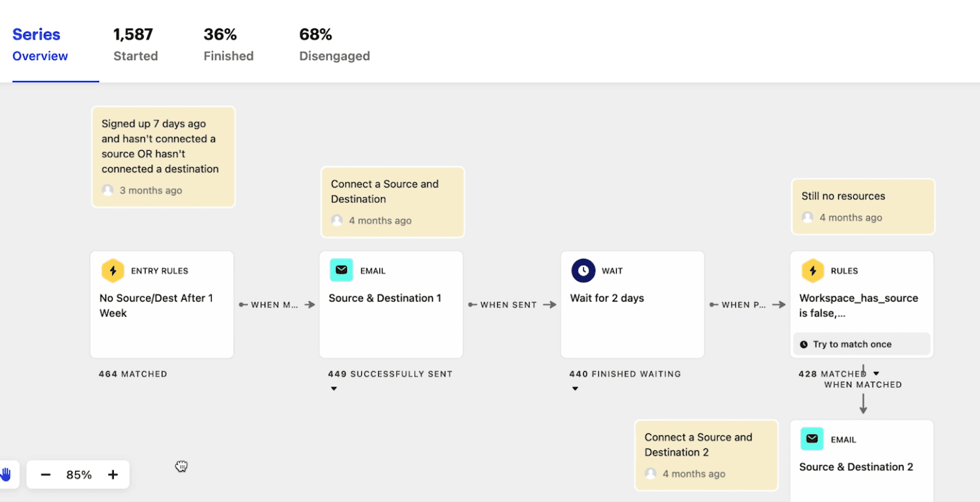
Task: Select the lightning icon on the Workspace_has_source rule
Action: [812, 270]
